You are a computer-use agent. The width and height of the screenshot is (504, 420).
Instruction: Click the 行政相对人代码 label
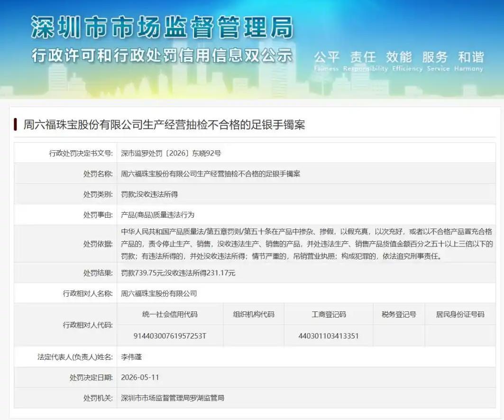[88, 325]
